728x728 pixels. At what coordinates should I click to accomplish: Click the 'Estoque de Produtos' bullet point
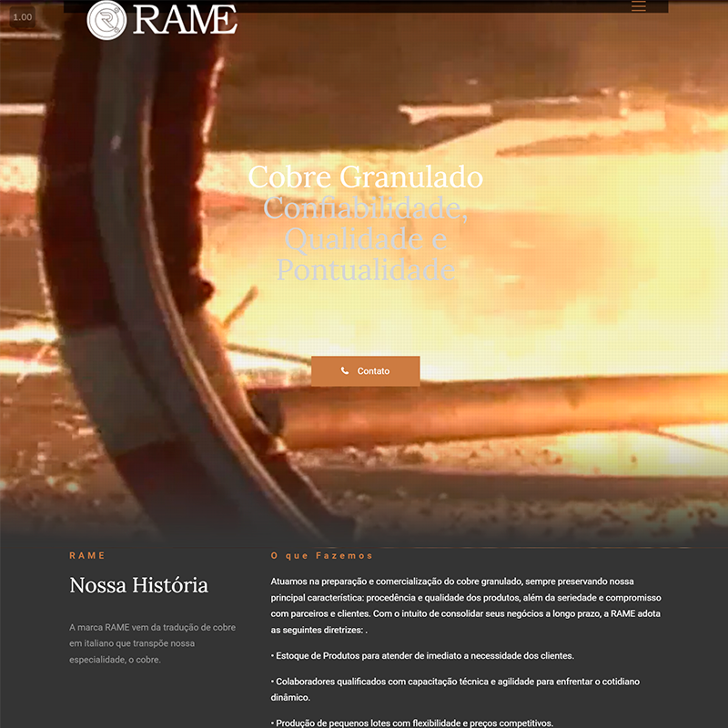pos(422,655)
